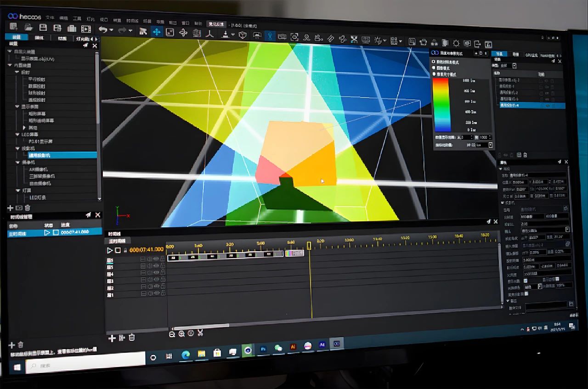
Task: Click the orange 00:07:41.000 timecode display
Action: click(x=146, y=249)
